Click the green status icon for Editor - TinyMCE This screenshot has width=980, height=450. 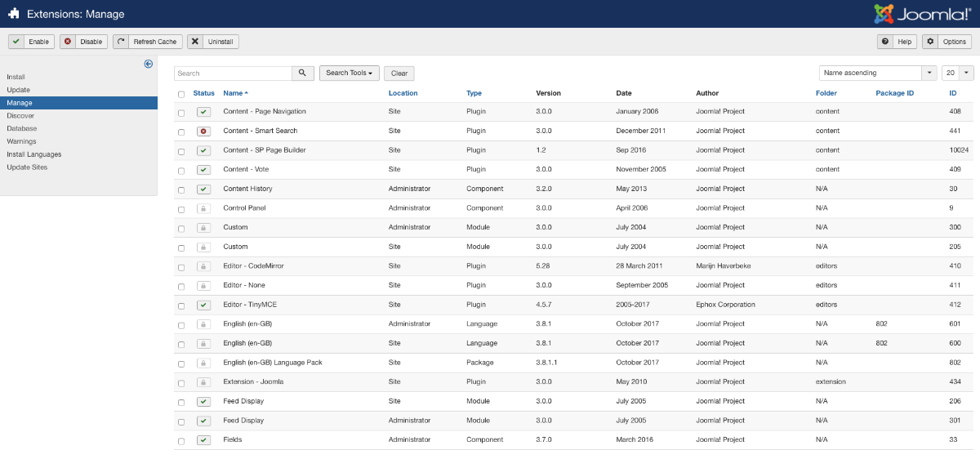tap(203, 305)
